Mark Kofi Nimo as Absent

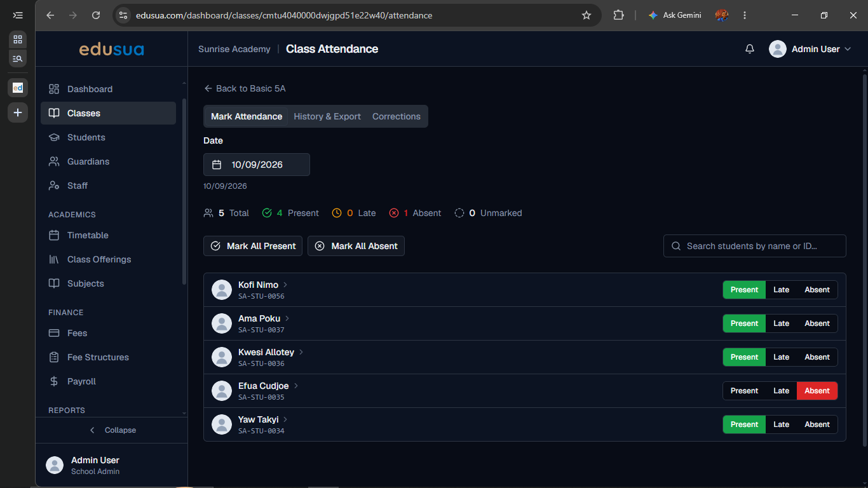click(817, 290)
